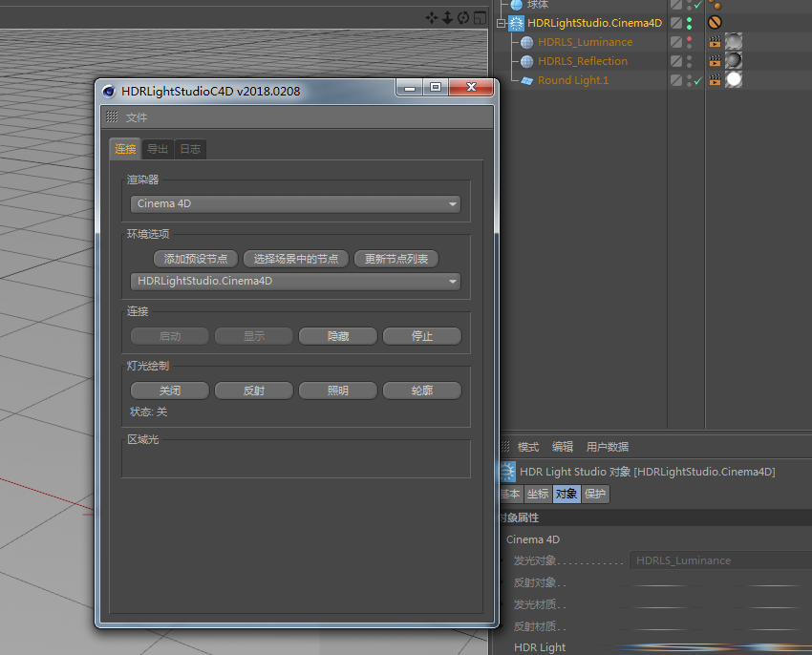Toggle red visibility dot of HDRLS_Luminance
Screen dimensions: 812x655
tap(690, 39)
